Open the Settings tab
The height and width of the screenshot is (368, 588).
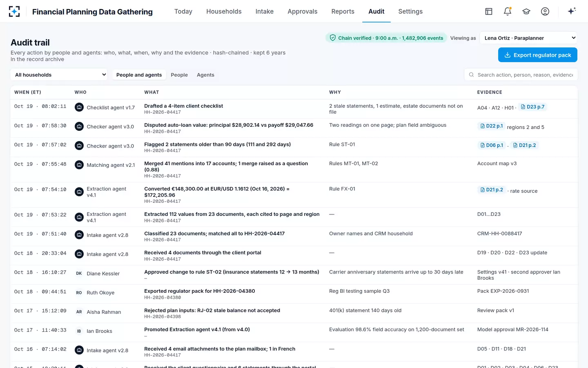(x=410, y=11)
